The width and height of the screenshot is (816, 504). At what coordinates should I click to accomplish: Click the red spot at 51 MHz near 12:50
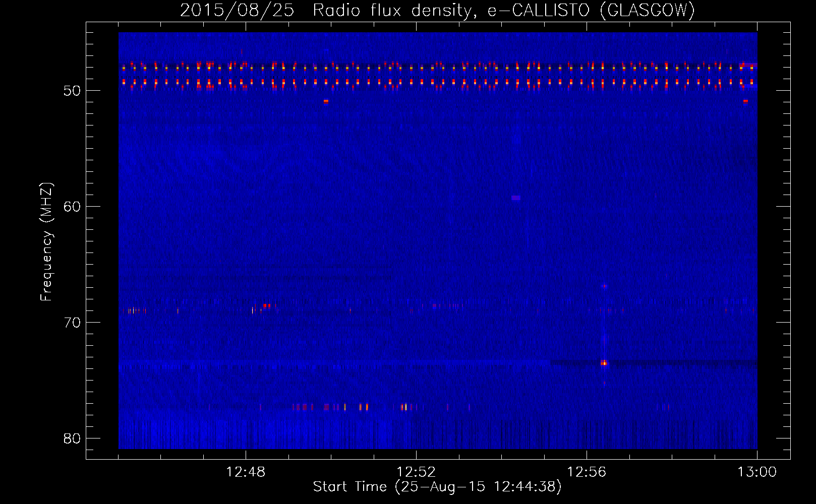point(326,101)
